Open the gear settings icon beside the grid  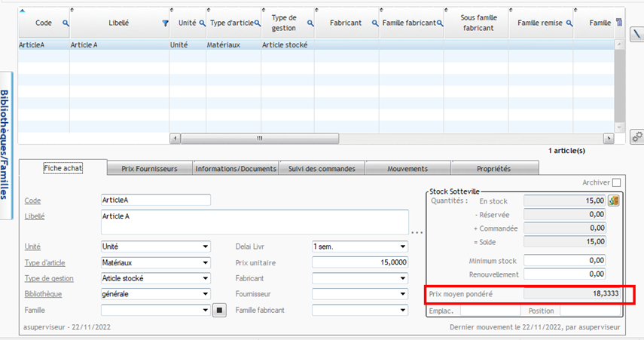click(636, 136)
